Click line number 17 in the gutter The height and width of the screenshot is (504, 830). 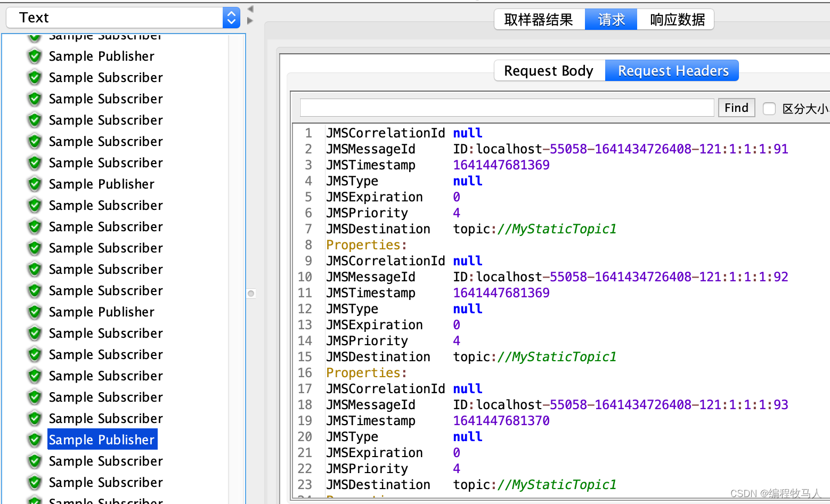pos(305,388)
